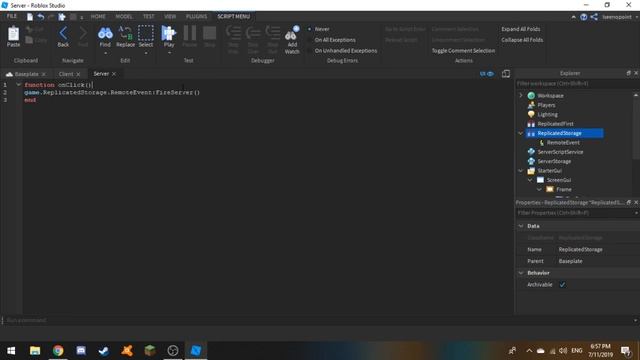Open the Select dropdown arrow

(x=146, y=53)
